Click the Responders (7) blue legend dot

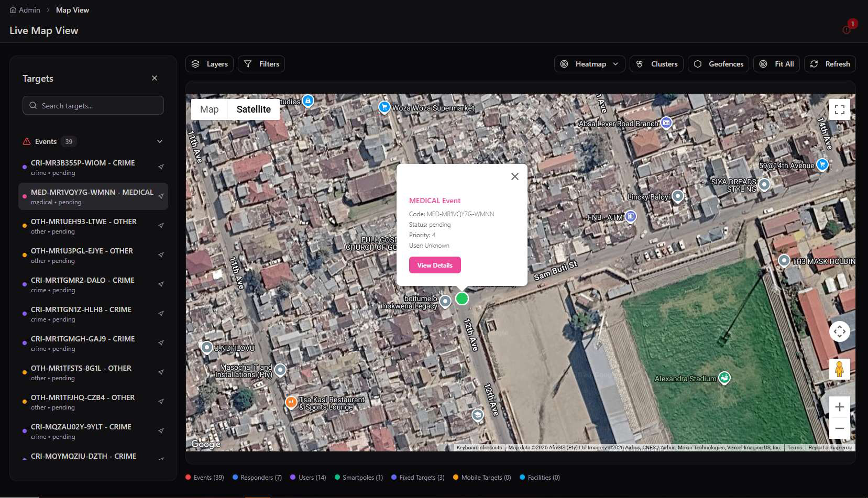235,478
